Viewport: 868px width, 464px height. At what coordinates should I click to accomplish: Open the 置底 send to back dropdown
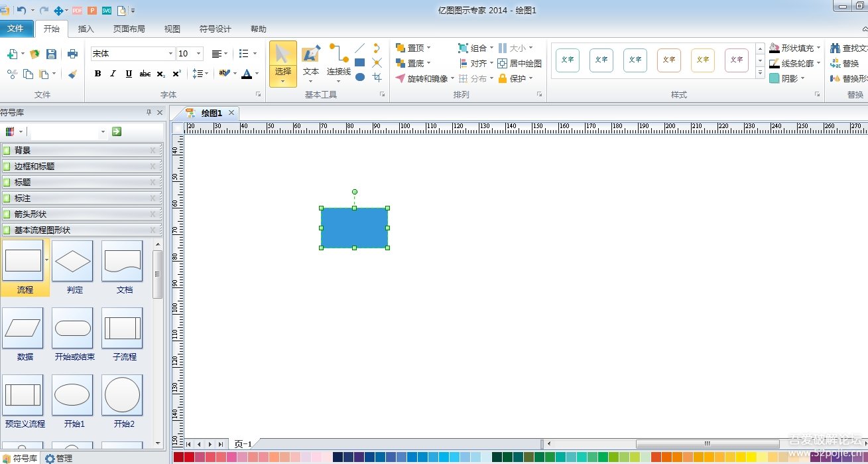coord(413,63)
